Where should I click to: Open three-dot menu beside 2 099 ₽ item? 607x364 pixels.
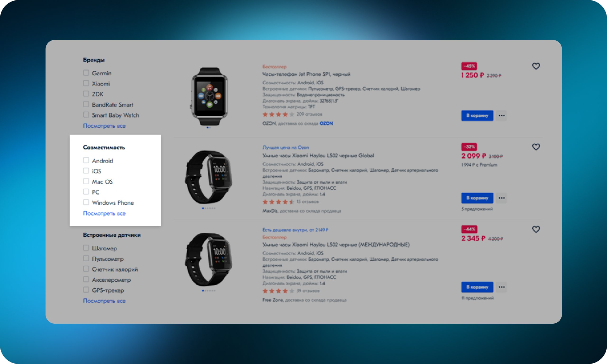(x=501, y=198)
